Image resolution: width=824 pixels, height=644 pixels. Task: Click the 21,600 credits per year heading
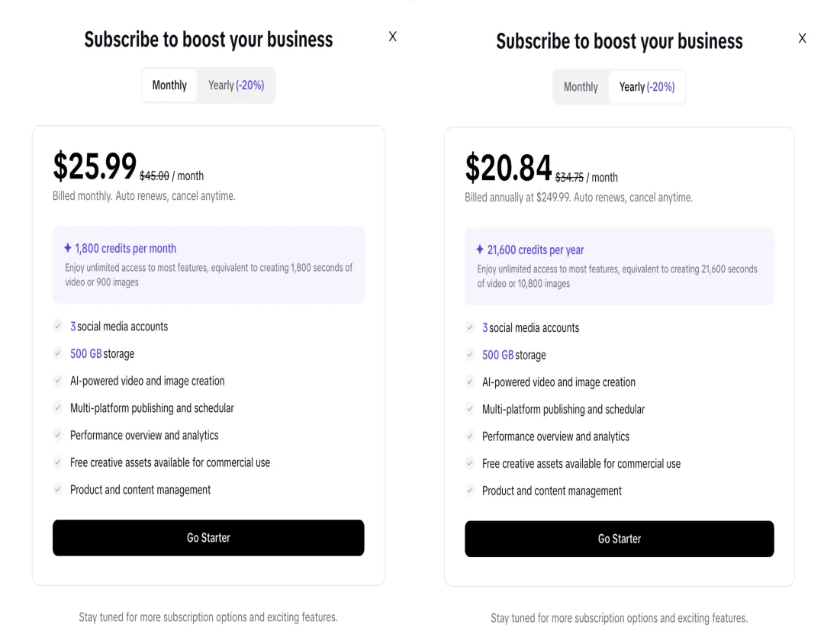click(x=536, y=250)
